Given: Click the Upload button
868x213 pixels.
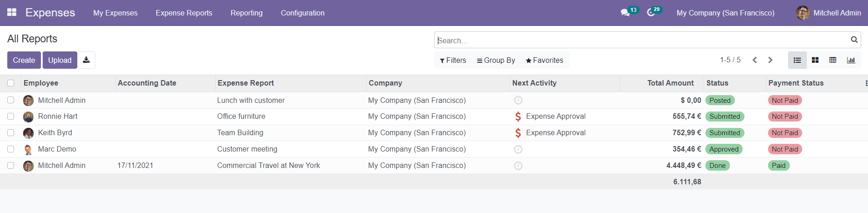Looking at the screenshot, I should tap(60, 60).
